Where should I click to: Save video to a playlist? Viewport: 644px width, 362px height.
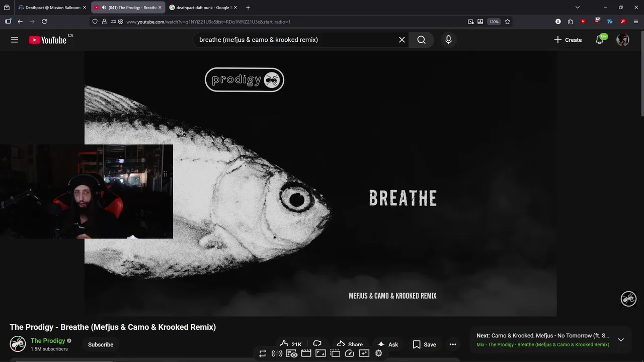pyautogui.click(x=424, y=344)
